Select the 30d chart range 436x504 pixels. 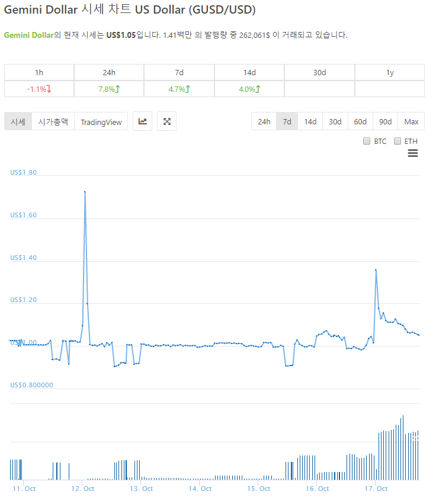pyautogui.click(x=335, y=121)
